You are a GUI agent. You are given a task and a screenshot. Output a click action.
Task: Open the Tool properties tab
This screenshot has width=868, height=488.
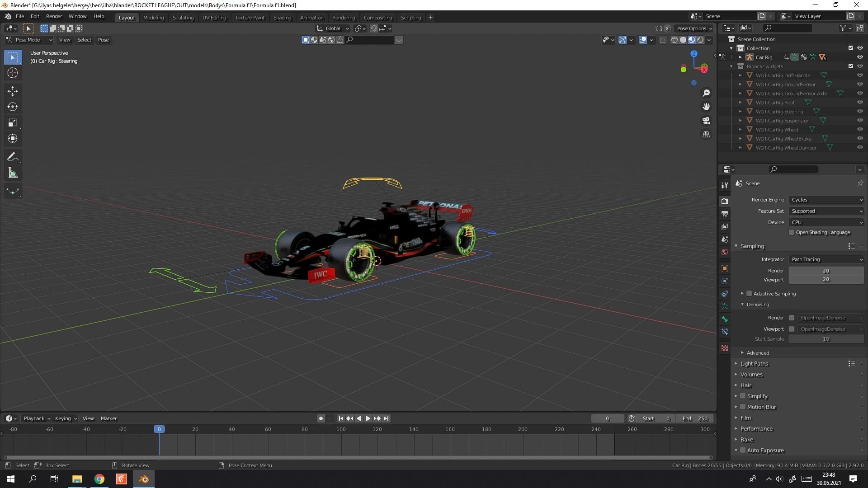point(725,185)
